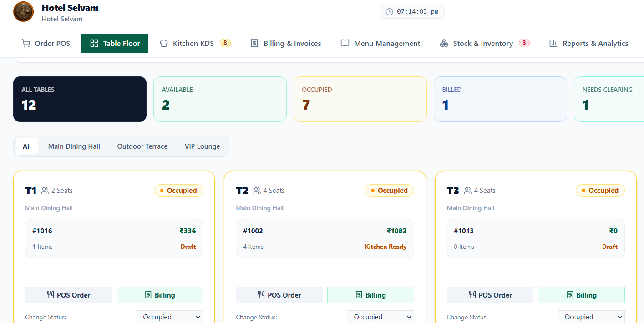Click the Billed 1 summary card
This screenshot has height=323, width=644.
500,99
